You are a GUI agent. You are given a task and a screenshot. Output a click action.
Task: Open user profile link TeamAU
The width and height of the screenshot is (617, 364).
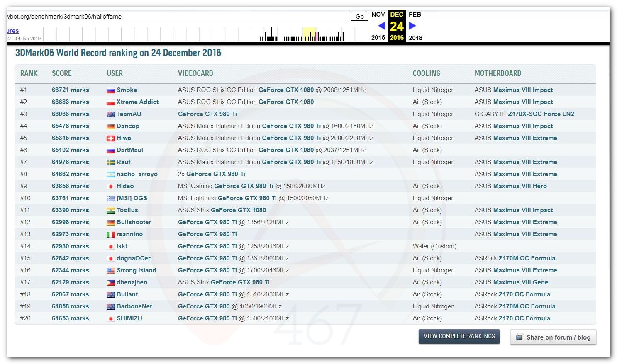(129, 114)
